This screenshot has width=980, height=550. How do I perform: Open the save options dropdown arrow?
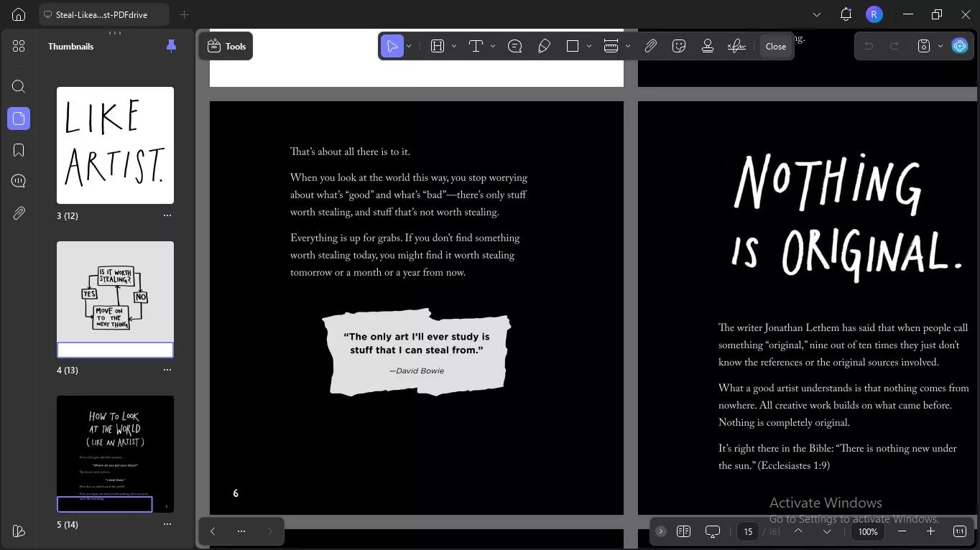coord(940,47)
